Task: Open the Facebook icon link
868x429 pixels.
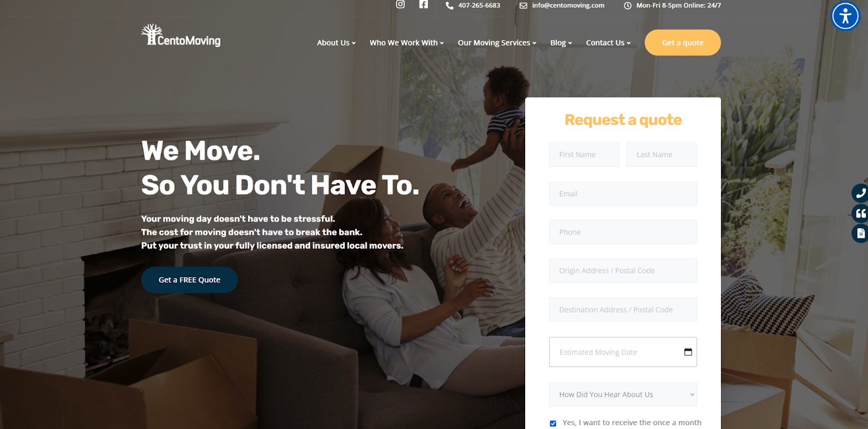Action: coord(424,4)
